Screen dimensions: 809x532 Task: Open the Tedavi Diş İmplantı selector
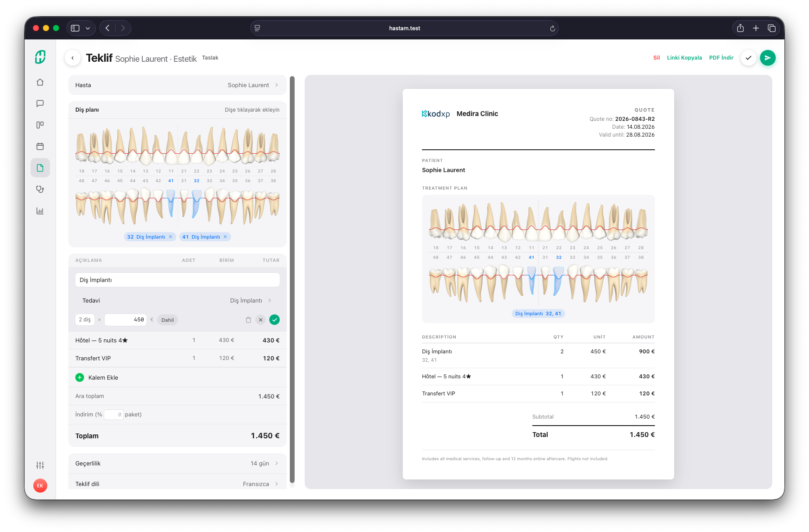click(x=177, y=300)
